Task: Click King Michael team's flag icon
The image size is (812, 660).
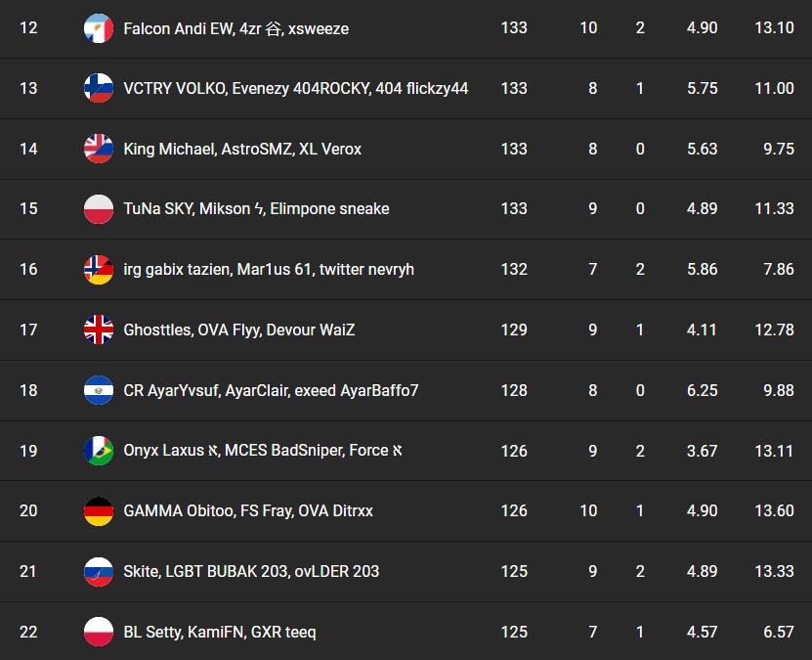Action: [99, 149]
